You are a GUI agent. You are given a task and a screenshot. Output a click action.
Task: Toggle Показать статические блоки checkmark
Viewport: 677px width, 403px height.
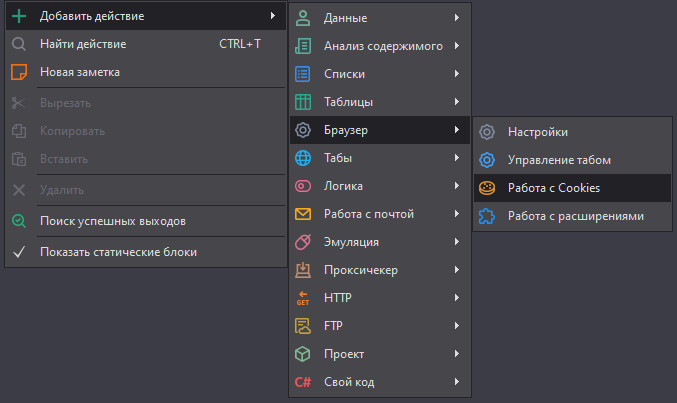click(18, 252)
